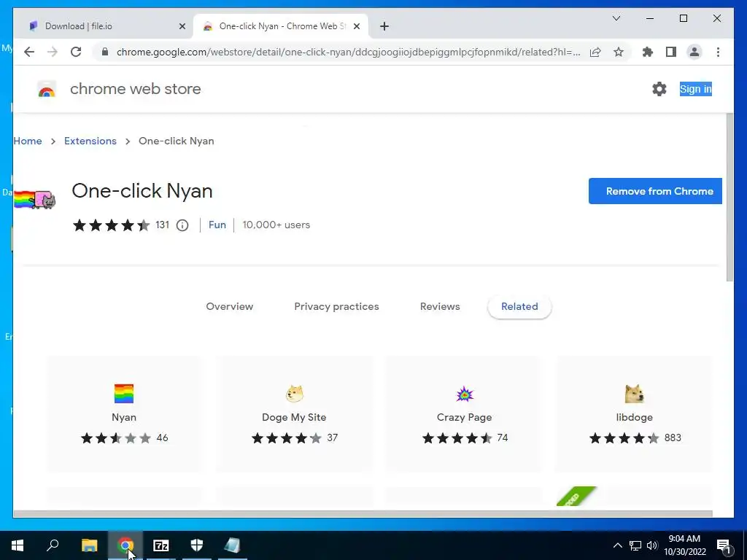Open the Crazy Page card title
Viewport: 747px width, 560px height.
click(464, 417)
